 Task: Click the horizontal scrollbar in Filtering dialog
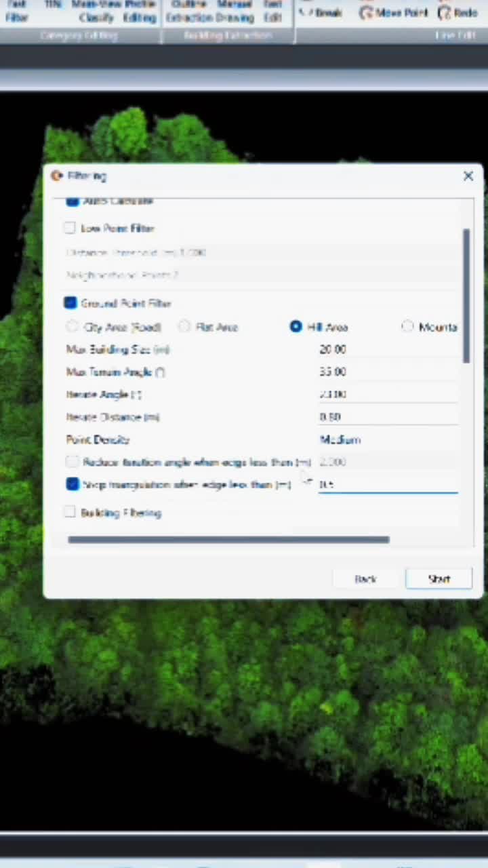click(x=228, y=540)
